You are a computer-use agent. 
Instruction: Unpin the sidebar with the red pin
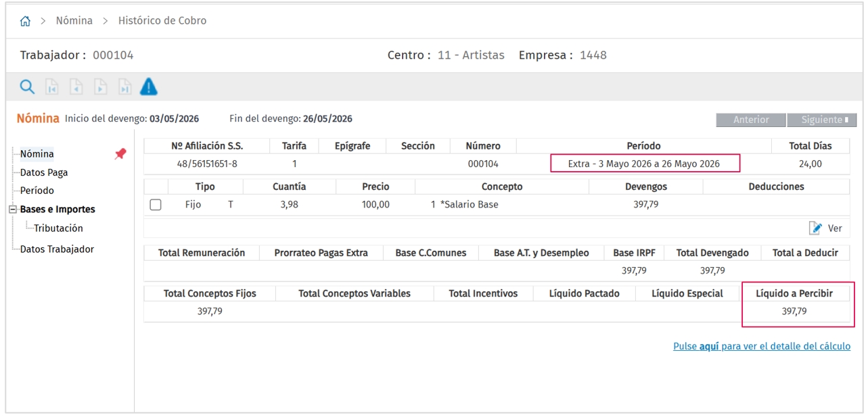point(120,154)
